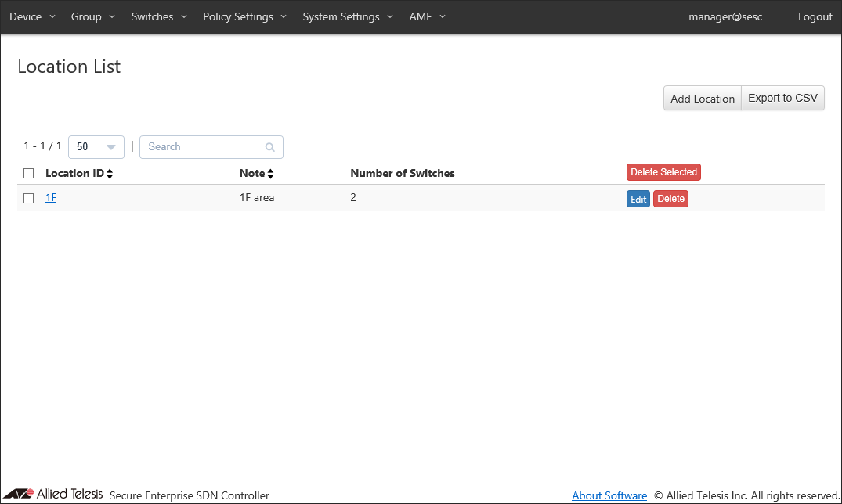The image size is (842, 504).
Task: Open the AMF menu
Action: (x=427, y=16)
